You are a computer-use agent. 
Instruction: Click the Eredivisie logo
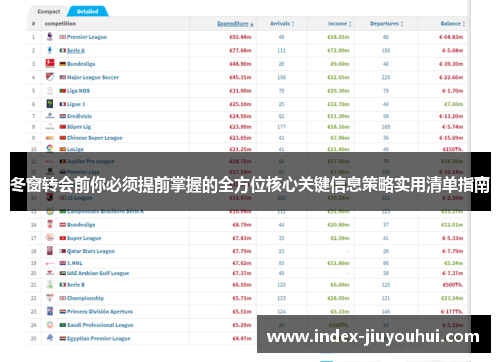click(x=50, y=116)
